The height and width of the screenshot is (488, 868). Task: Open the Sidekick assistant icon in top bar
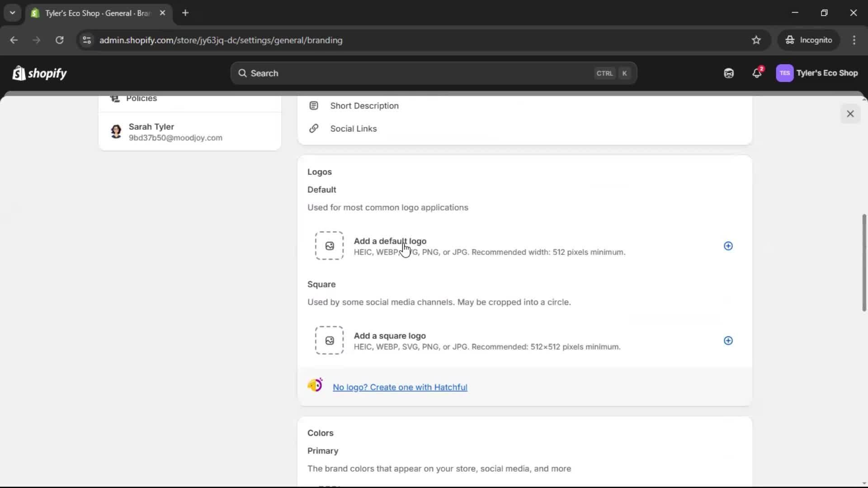[729, 73]
